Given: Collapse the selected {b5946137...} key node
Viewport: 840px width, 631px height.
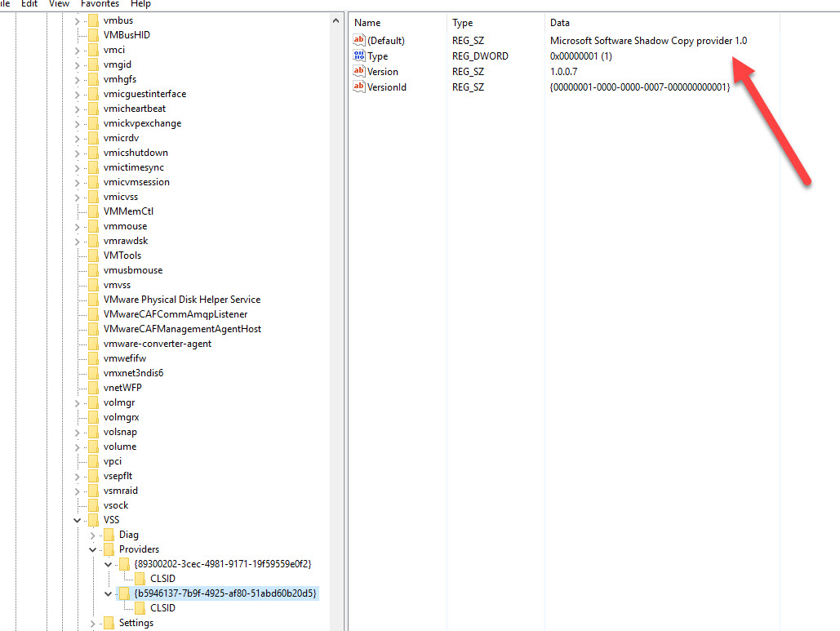Looking at the screenshot, I should (x=108, y=593).
